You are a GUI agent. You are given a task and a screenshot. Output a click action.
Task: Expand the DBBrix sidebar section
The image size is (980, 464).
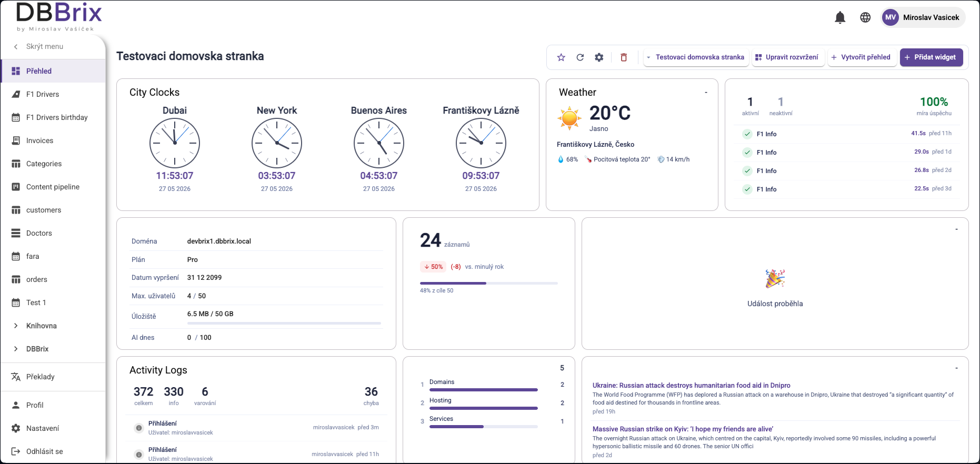pyautogui.click(x=16, y=349)
